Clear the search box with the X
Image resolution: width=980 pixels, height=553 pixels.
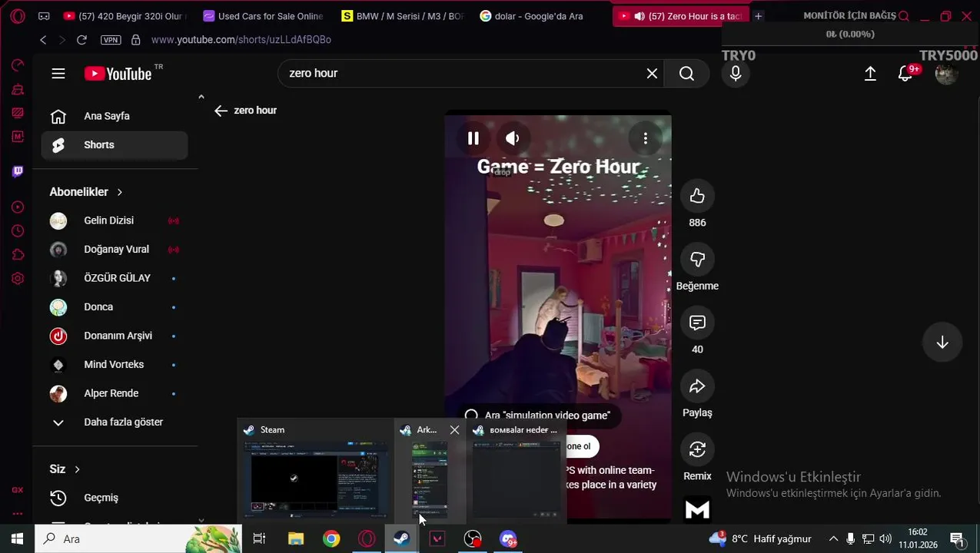(652, 74)
